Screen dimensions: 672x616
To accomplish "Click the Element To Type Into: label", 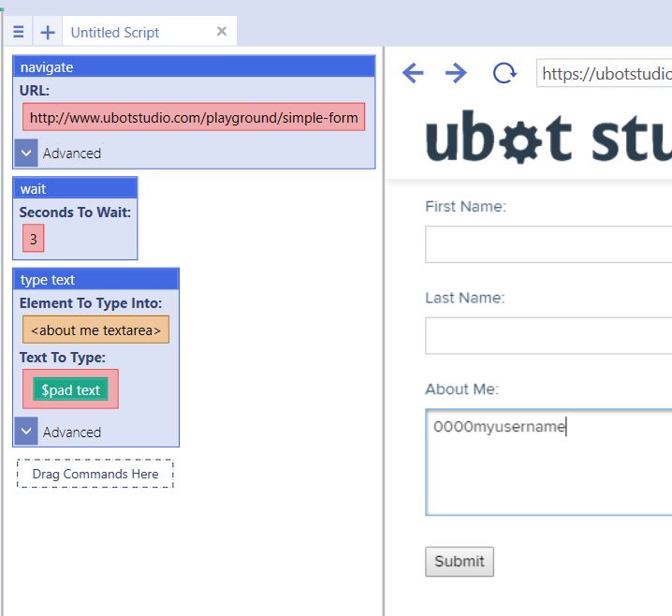I will pos(91,303).
